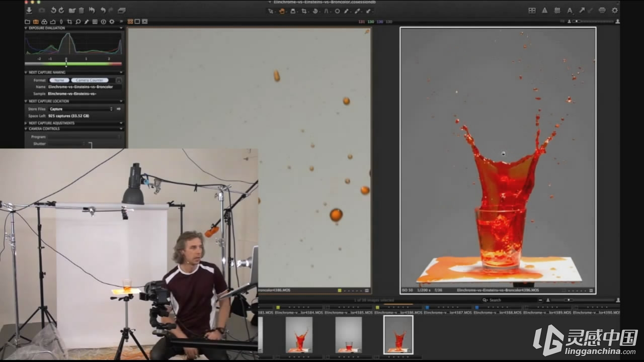
Task: Open naming format editor ellipsis button
Action: coord(119,80)
